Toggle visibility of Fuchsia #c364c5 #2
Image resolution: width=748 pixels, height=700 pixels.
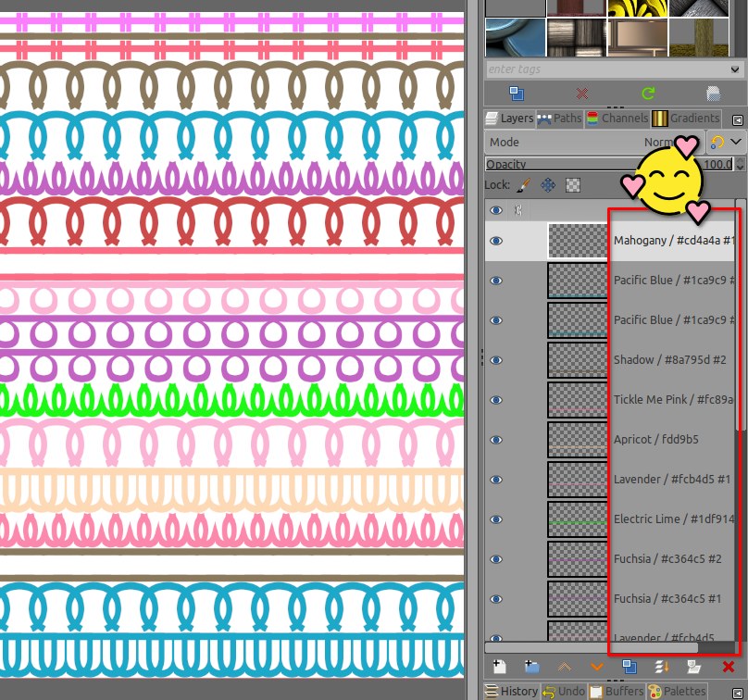[496, 559]
